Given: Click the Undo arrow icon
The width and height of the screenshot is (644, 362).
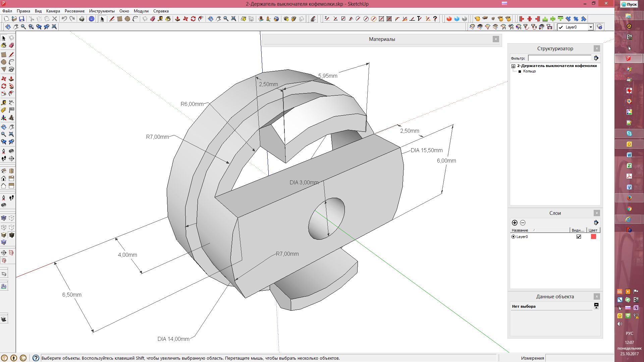Looking at the screenshot, I should point(64,19).
